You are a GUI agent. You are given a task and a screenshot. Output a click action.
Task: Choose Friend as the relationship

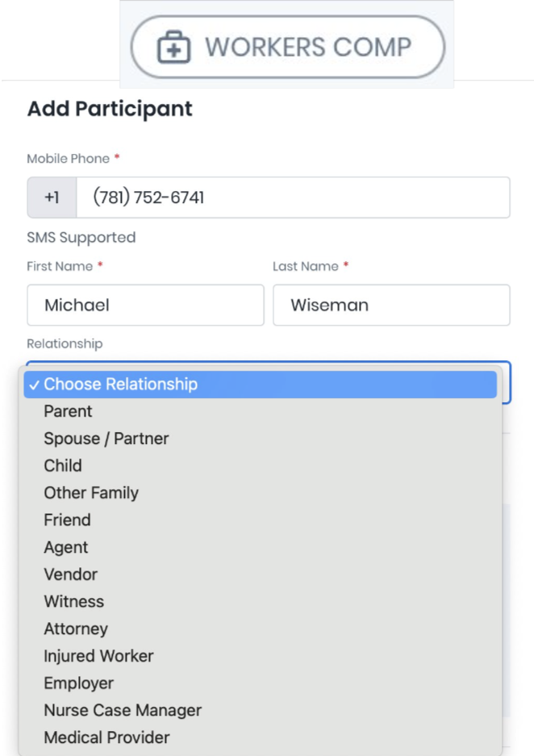pos(67,521)
